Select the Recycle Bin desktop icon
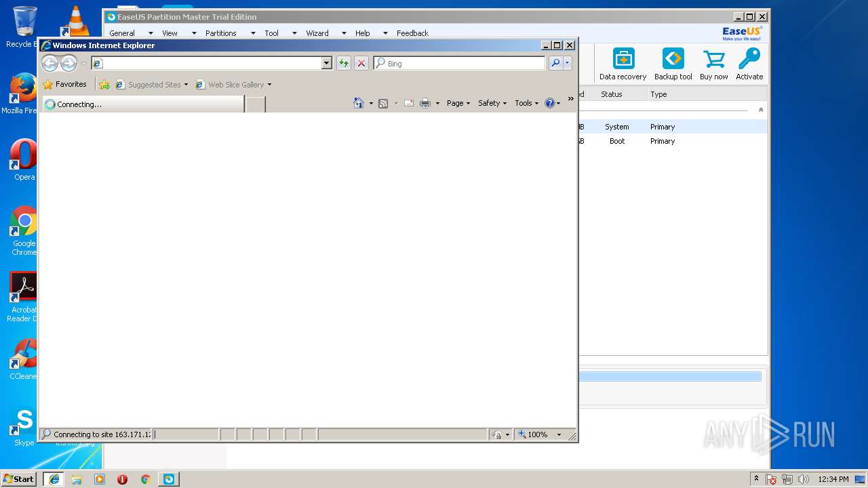Screen dimensions: 868x488 click(23, 27)
